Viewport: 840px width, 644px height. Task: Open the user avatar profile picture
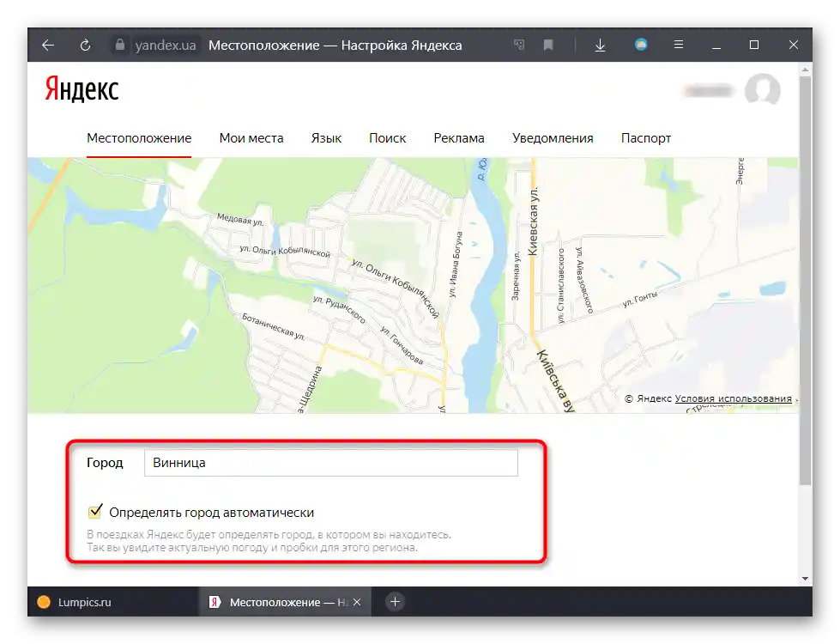(x=762, y=91)
